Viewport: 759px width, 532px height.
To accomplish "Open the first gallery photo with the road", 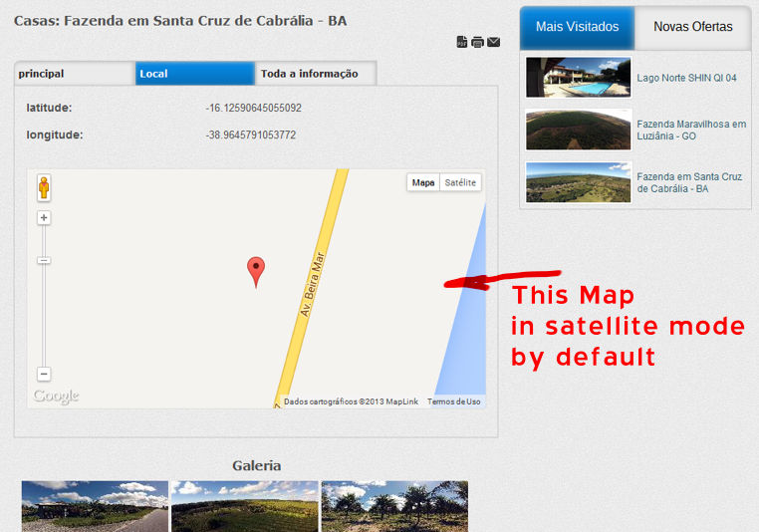I will (x=95, y=506).
